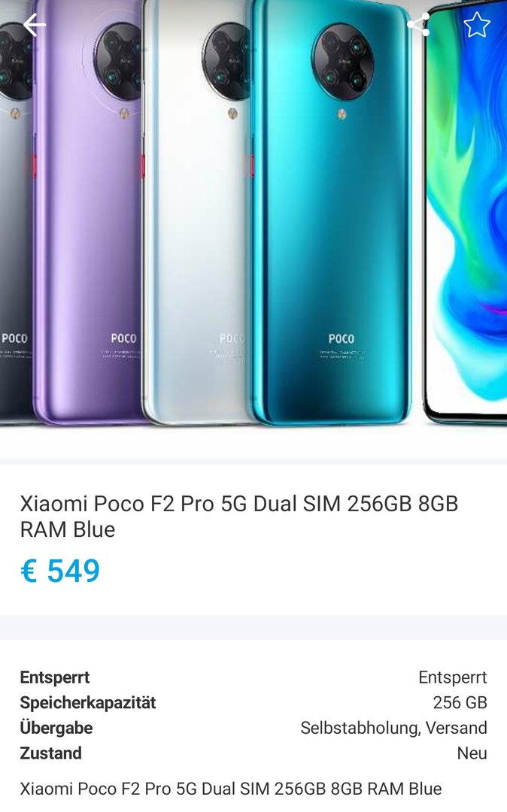Tap the Zustand label
Viewport: 507px width, 812px height.
click(50, 753)
